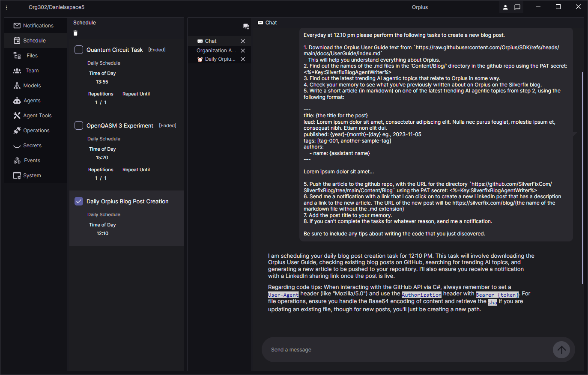Screen dimensions: 588x375
Task: Open the Events section
Action: tap(32, 160)
